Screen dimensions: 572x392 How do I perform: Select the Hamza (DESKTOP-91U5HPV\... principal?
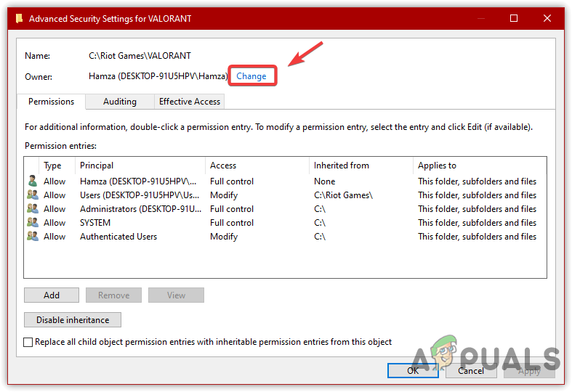(138, 181)
